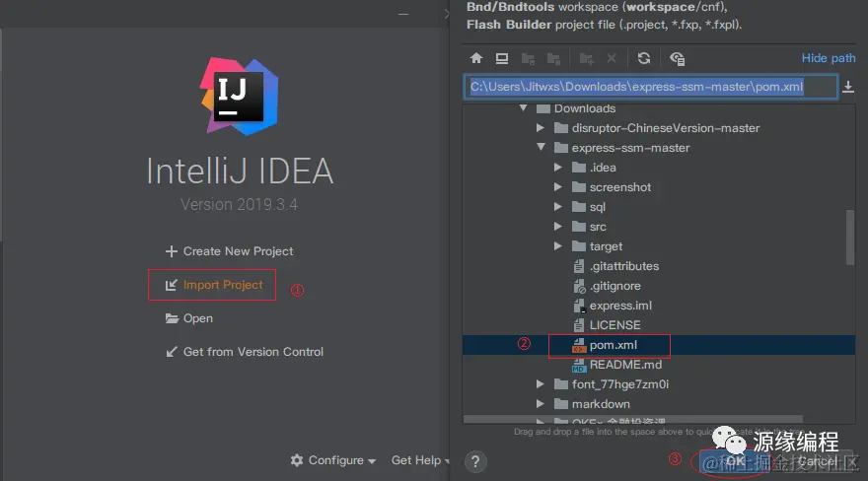Expand the target folder
Image resolution: width=868 pixels, height=481 pixels.
[x=558, y=246]
